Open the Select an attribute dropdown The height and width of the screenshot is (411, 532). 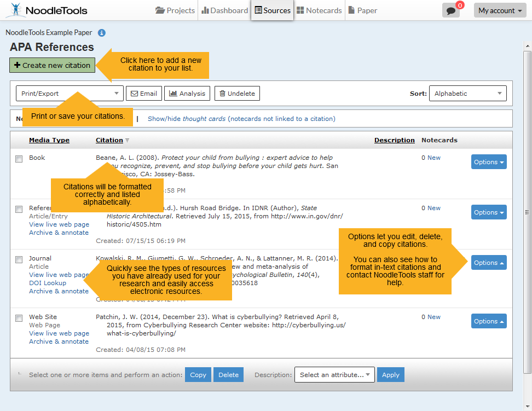click(334, 375)
